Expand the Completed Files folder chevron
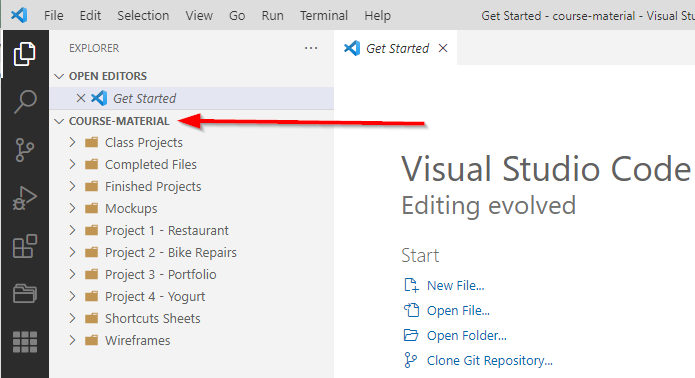The height and width of the screenshot is (378, 695). point(72,164)
